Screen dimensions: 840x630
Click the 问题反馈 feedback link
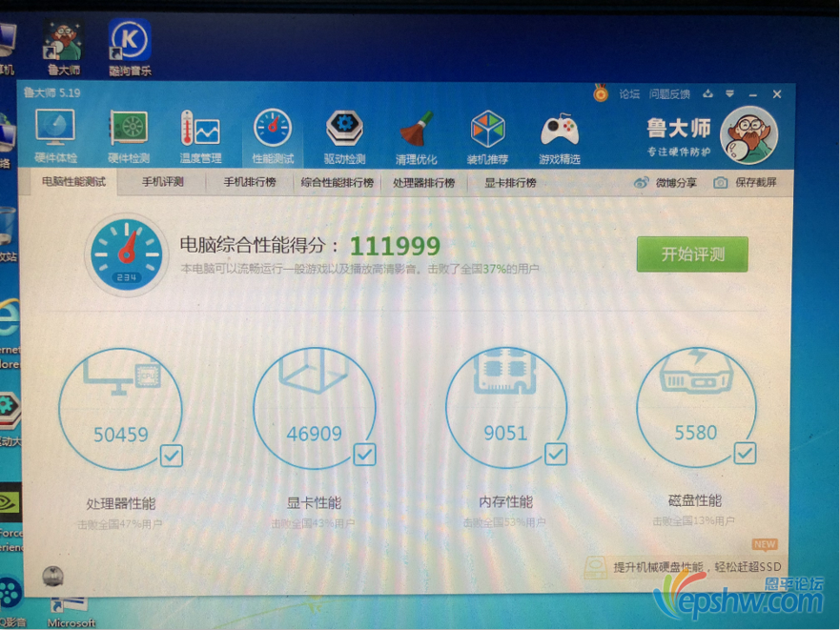tap(669, 94)
